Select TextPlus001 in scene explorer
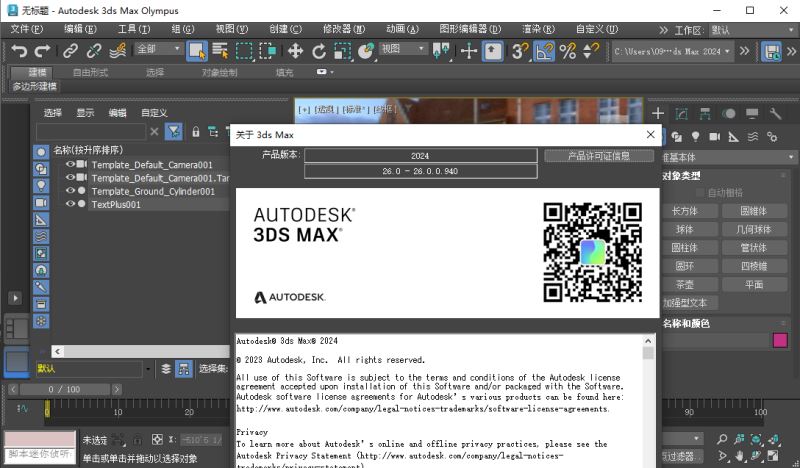 tap(116, 205)
